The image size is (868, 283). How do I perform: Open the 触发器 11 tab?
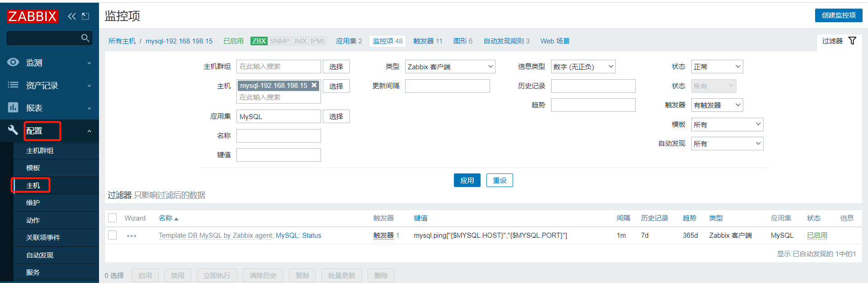(428, 41)
